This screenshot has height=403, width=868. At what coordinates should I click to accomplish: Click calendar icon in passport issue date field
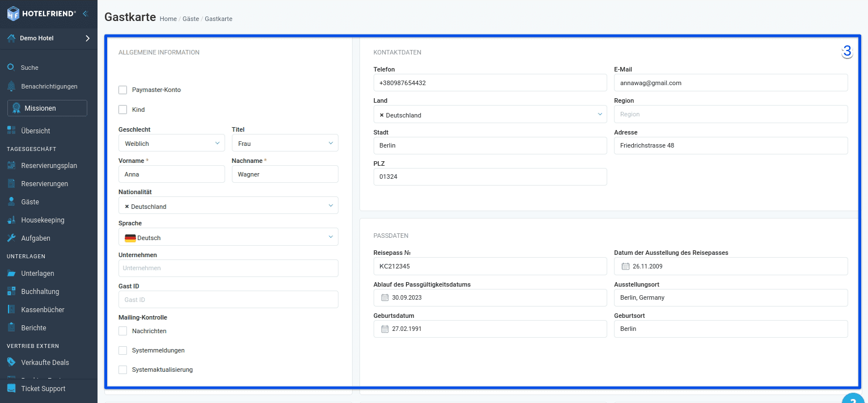(x=626, y=266)
